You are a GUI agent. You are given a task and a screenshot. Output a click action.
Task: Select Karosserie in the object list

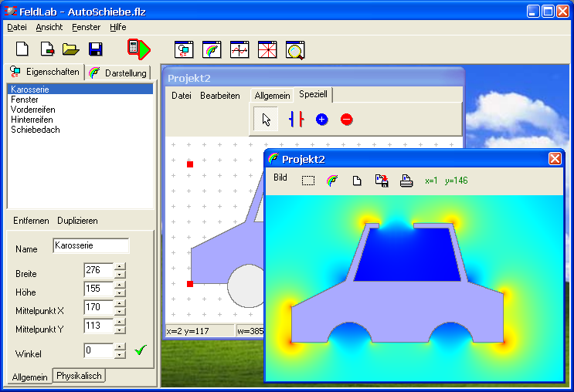click(80, 90)
